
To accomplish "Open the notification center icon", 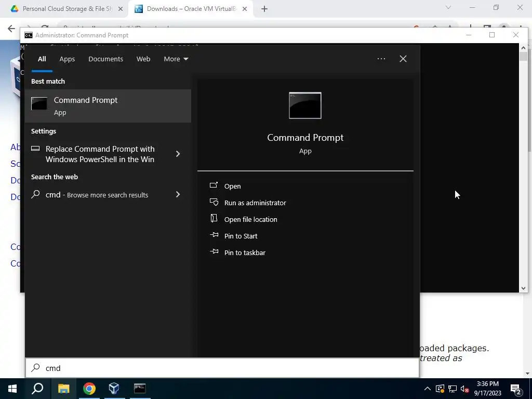I will pyautogui.click(x=516, y=389).
